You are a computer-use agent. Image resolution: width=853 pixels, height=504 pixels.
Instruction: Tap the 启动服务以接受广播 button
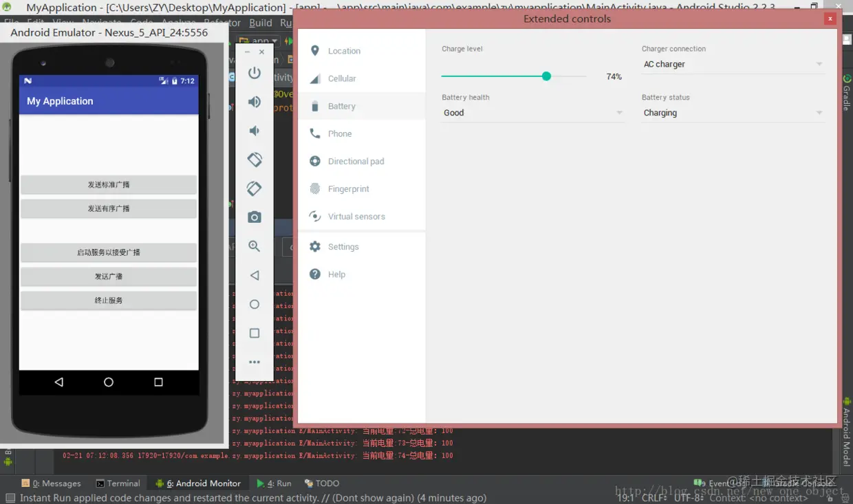[x=109, y=252]
